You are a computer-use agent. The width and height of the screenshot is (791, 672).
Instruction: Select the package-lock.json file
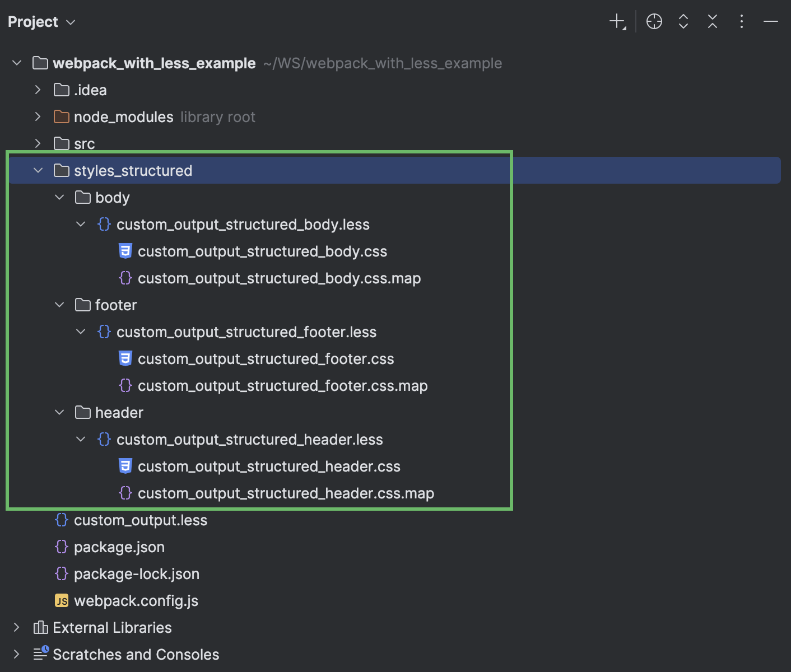click(136, 573)
